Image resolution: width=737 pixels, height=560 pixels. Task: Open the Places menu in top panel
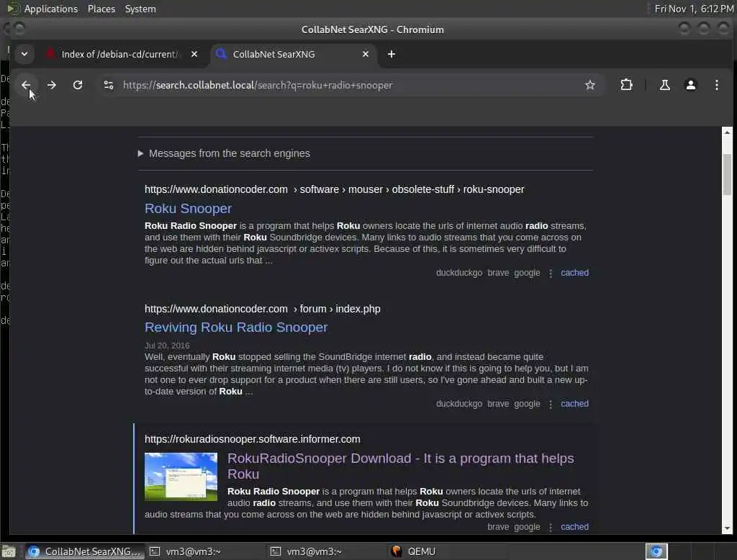[101, 9]
